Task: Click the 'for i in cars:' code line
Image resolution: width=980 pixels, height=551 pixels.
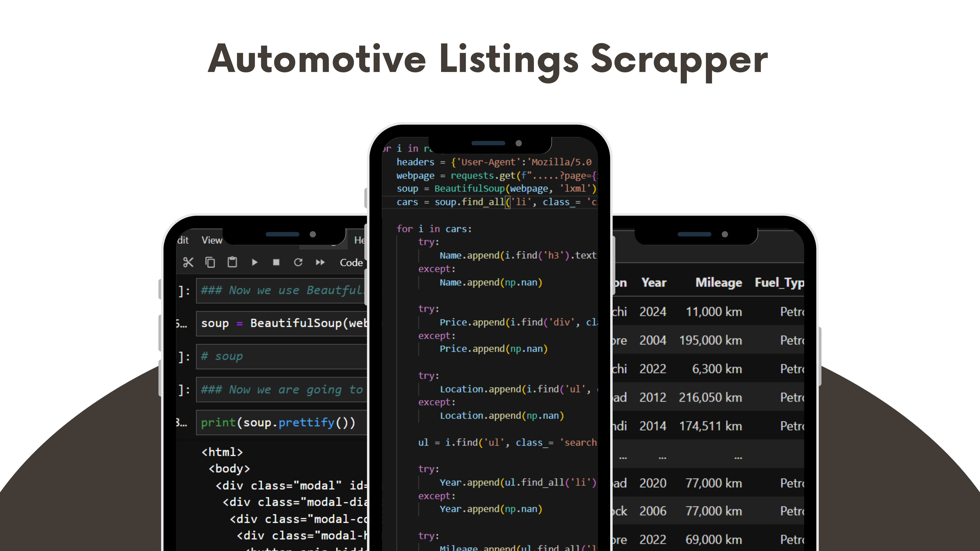Action: [x=434, y=229]
